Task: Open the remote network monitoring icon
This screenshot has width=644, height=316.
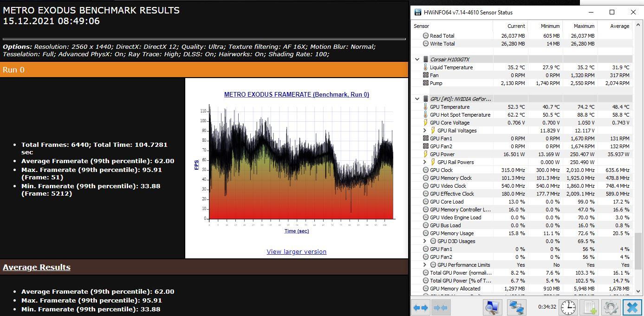Action: point(517,307)
